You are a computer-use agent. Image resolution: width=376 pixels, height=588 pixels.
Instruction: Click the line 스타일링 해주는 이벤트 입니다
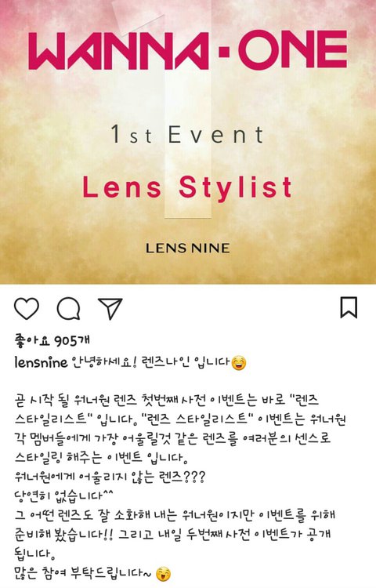(102, 458)
